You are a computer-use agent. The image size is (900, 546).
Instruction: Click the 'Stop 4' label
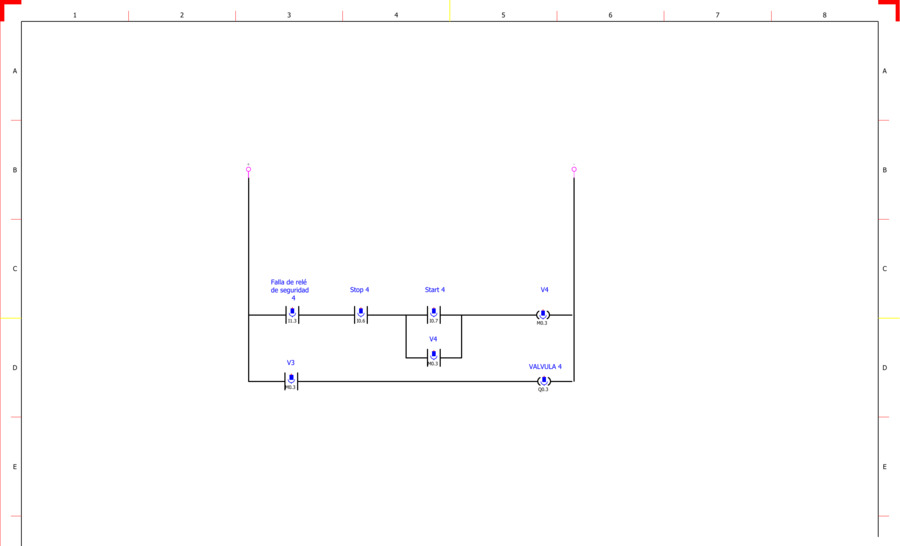[360, 290]
